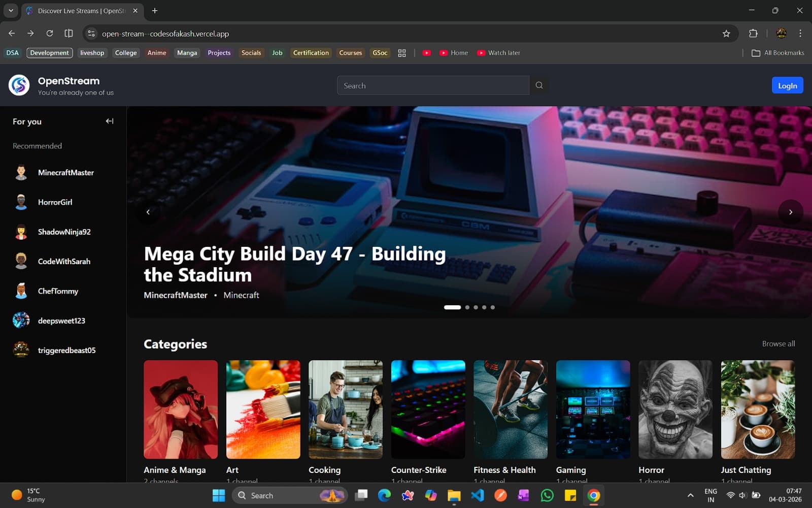Click the browser address bar URL
The image size is (812, 508).
pyautogui.click(x=165, y=34)
